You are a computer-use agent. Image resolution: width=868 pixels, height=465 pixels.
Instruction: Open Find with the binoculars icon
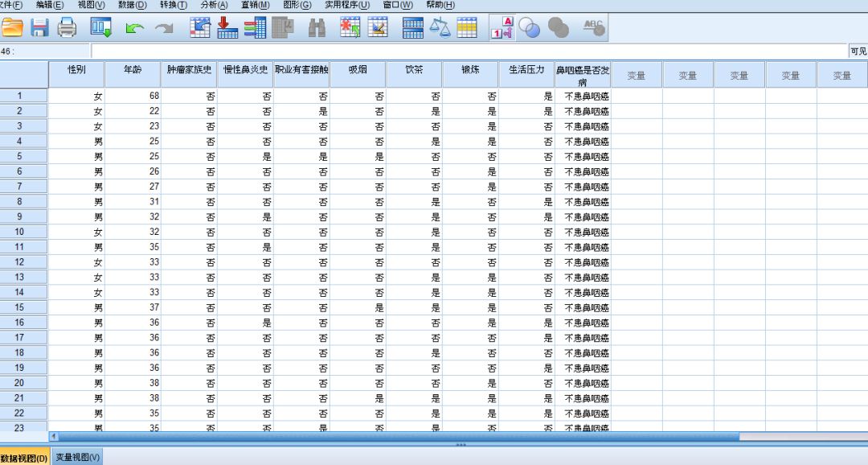click(x=317, y=27)
